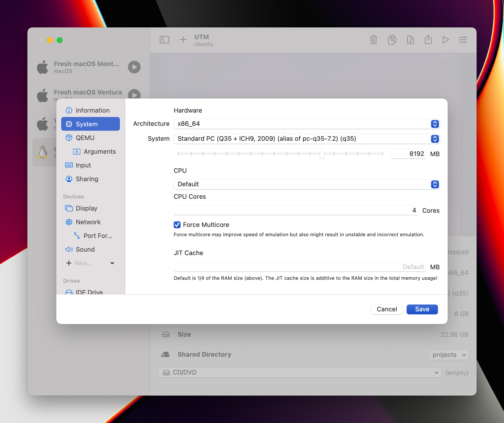Click the Cancel button
Image resolution: width=504 pixels, height=423 pixels.
[x=387, y=309]
